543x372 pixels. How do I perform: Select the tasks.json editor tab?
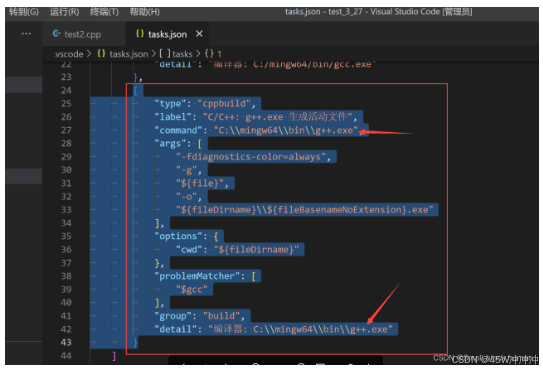[167, 34]
